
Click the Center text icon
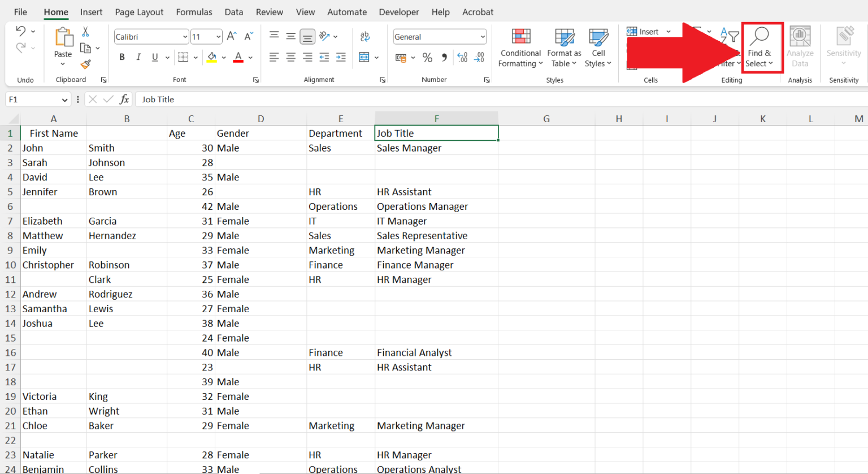[290, 57]
